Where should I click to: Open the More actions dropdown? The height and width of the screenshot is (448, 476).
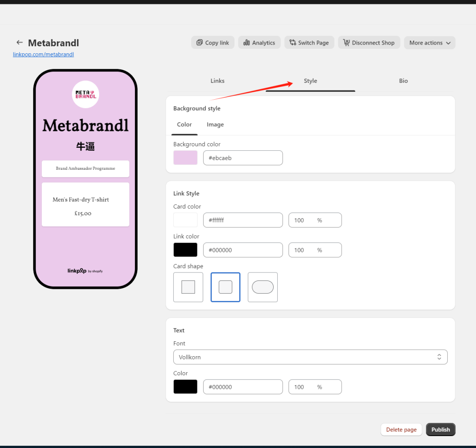pyautogui.click(x=430, y=43)
